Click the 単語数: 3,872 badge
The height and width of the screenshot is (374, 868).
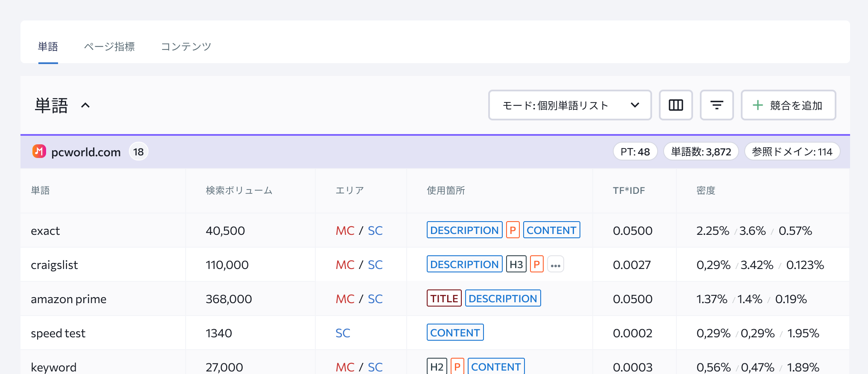(701, 152)
